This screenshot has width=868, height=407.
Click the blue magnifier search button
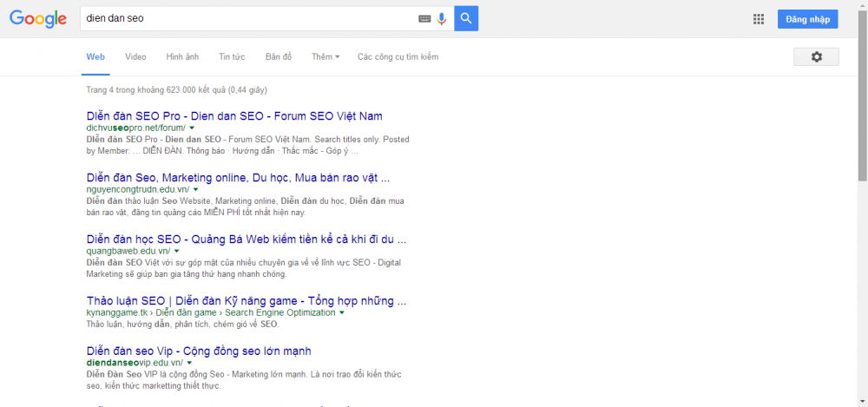pos(466,19)
